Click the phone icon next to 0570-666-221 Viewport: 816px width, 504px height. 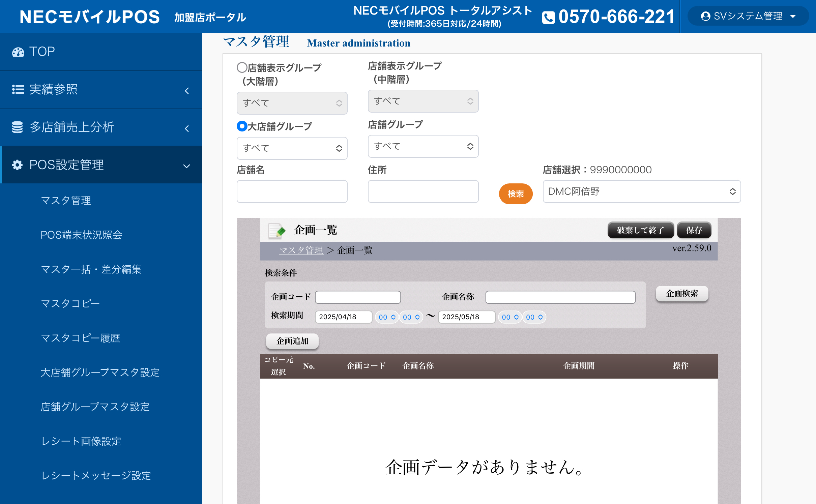coord(548,18)
